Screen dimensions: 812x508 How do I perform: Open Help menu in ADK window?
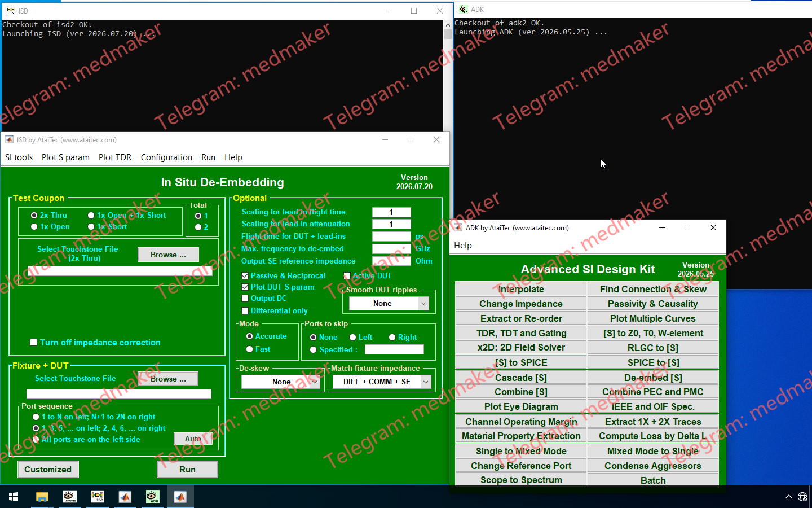[x=463, y=246]
